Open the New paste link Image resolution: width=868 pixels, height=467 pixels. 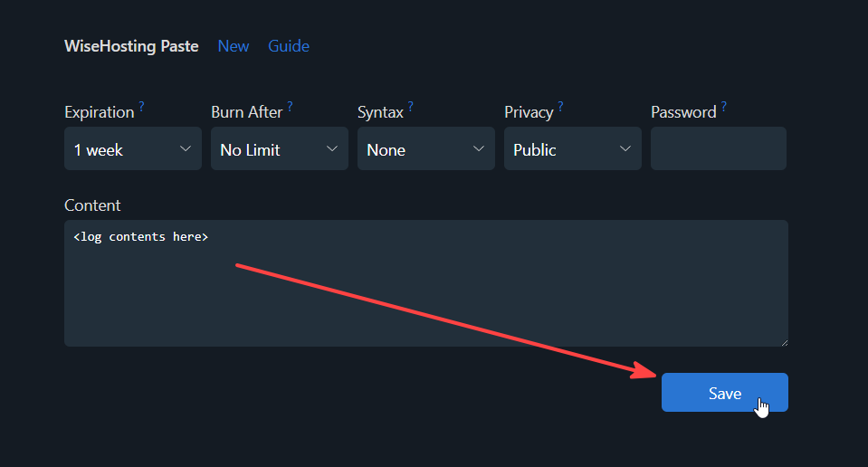coord(233,46)
